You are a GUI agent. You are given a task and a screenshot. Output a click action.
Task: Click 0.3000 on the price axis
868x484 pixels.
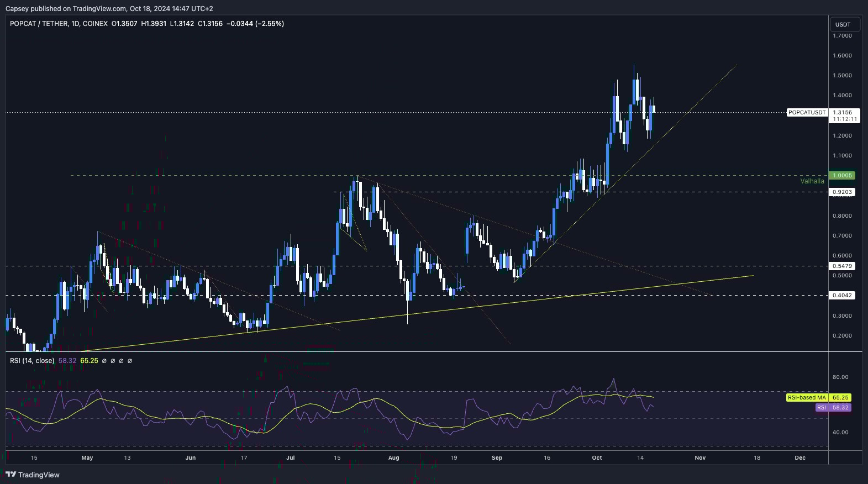click(843, 316)
